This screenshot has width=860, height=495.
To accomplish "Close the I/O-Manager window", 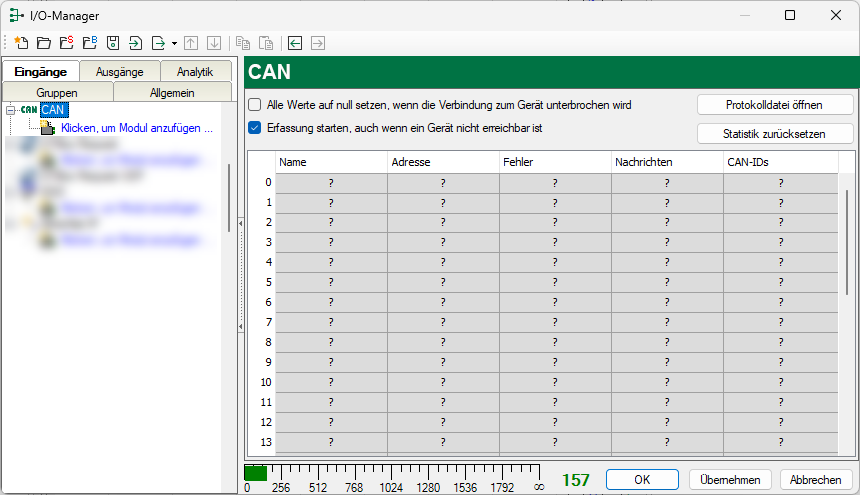I will click(x=836, y=15).
